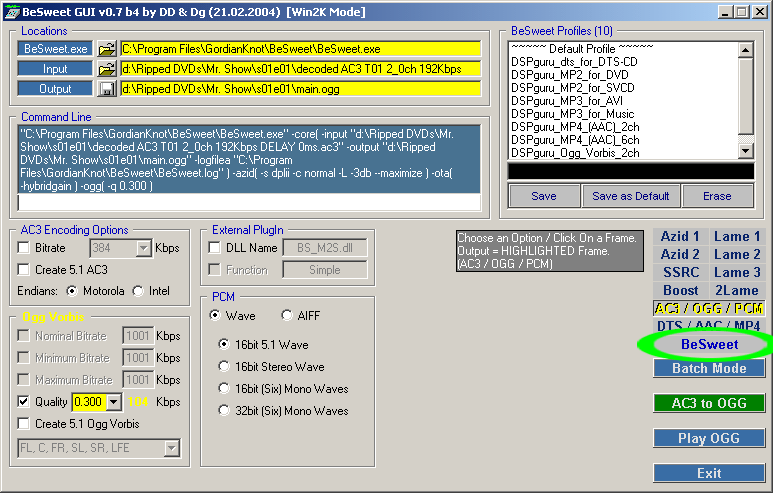Click the Output label button
This screenshot has width=773, height=493.
coord(55,89)
